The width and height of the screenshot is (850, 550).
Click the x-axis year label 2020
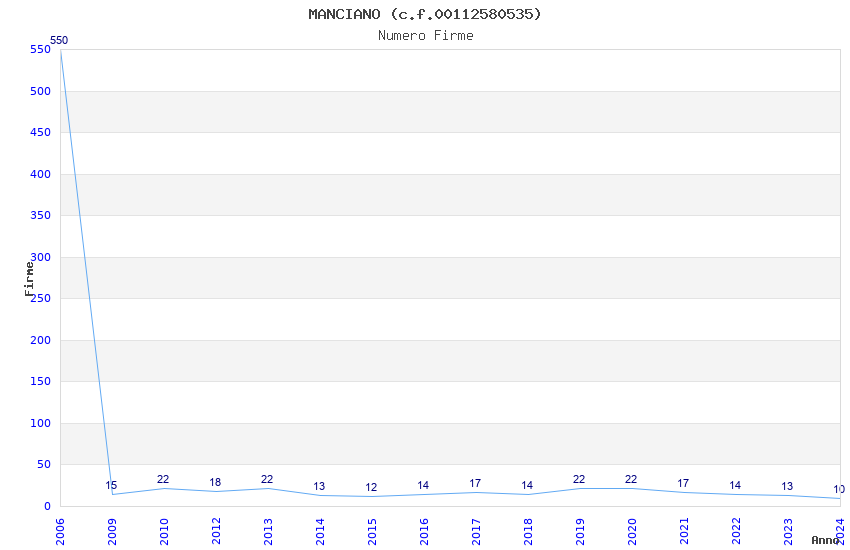(x=633, y=531)
